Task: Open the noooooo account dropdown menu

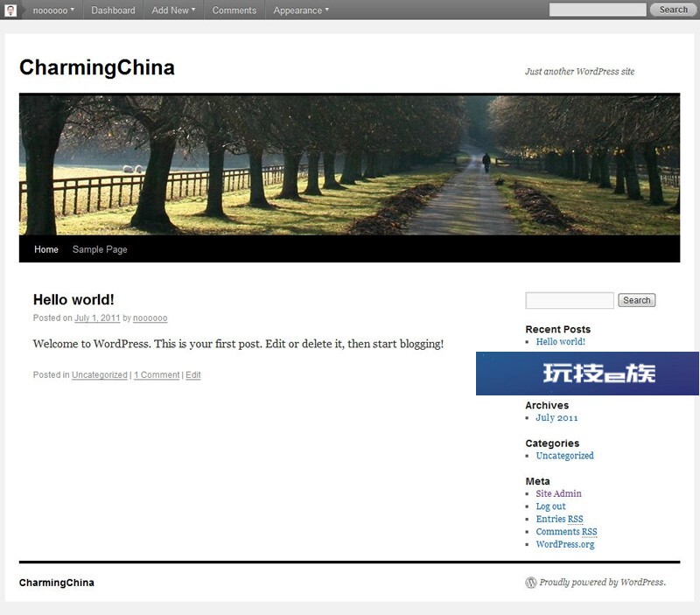Action: click(53, 10)
